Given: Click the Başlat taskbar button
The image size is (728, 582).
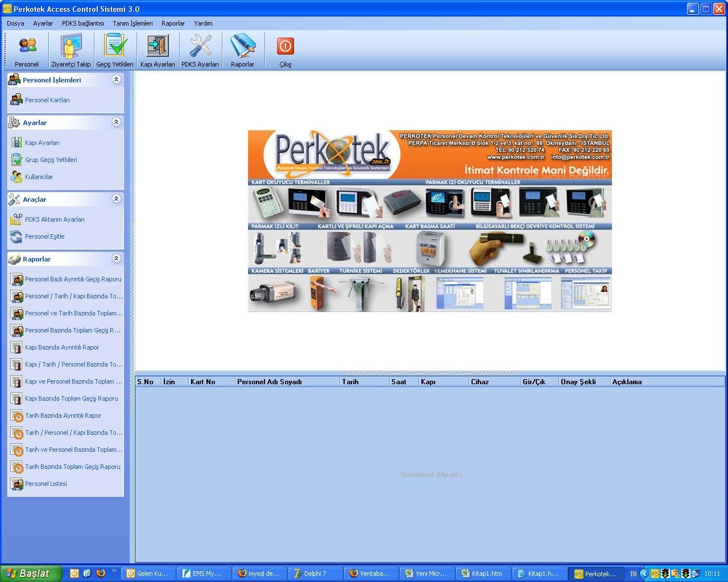Looking at the screenshot, I should coord(31,573).
